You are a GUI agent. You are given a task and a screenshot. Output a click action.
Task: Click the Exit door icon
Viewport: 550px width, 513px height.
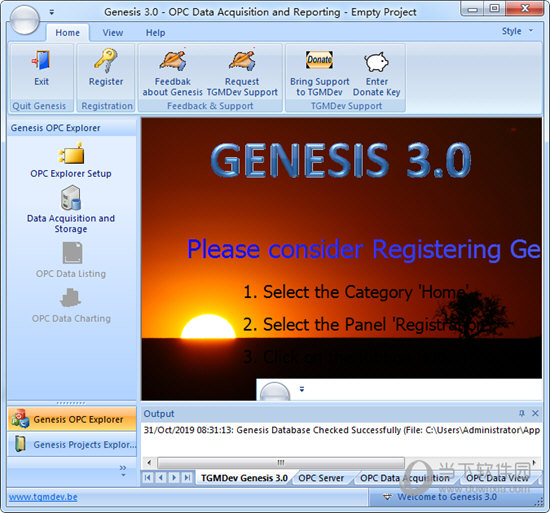[41, 60]
